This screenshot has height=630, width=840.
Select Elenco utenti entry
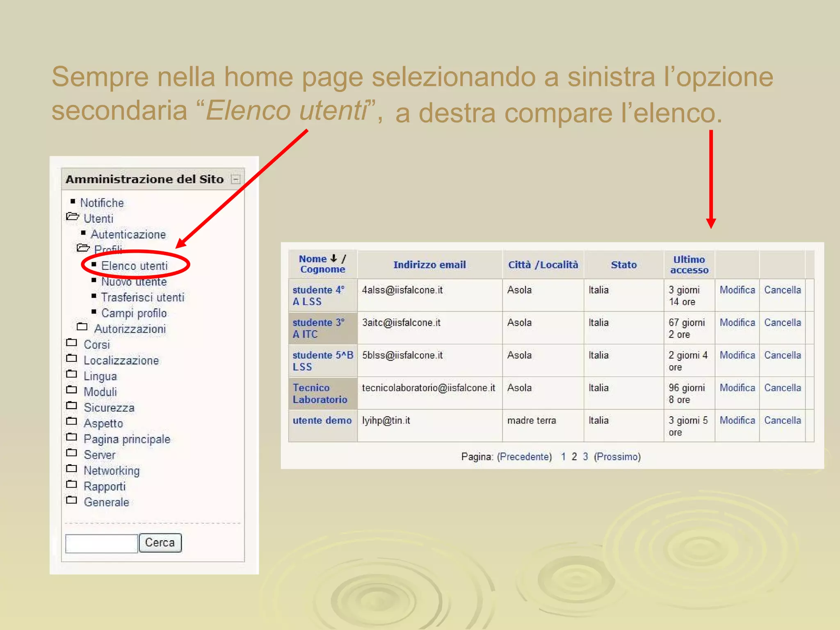point(135,266)
